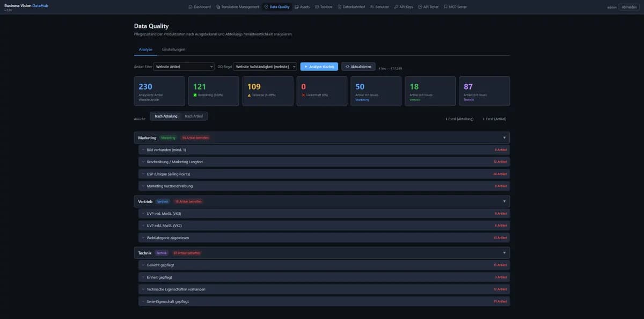Open the MCP Server icon
This screenshot has width=644, height=319.
(x=445, y=7)
